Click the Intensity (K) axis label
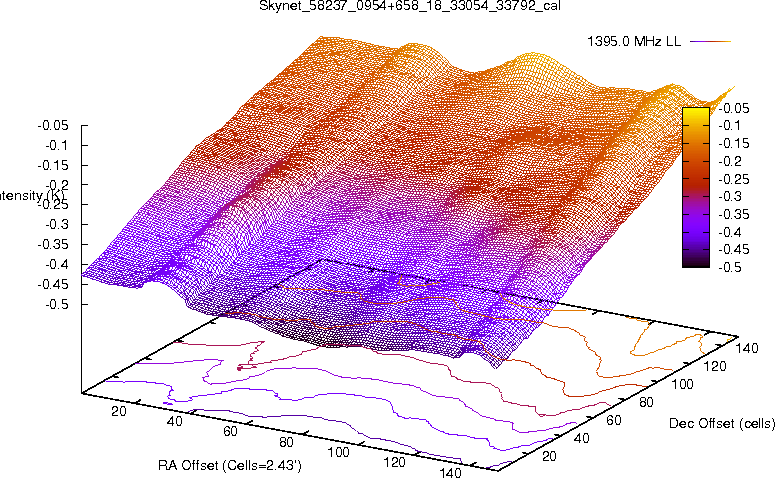This screenshot has height=478, width=775. 32,195
